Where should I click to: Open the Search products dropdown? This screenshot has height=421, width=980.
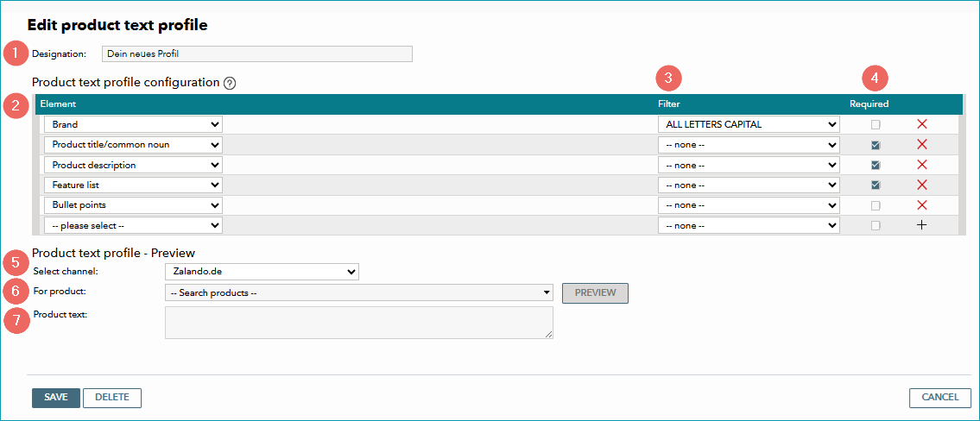coord(358,292)
